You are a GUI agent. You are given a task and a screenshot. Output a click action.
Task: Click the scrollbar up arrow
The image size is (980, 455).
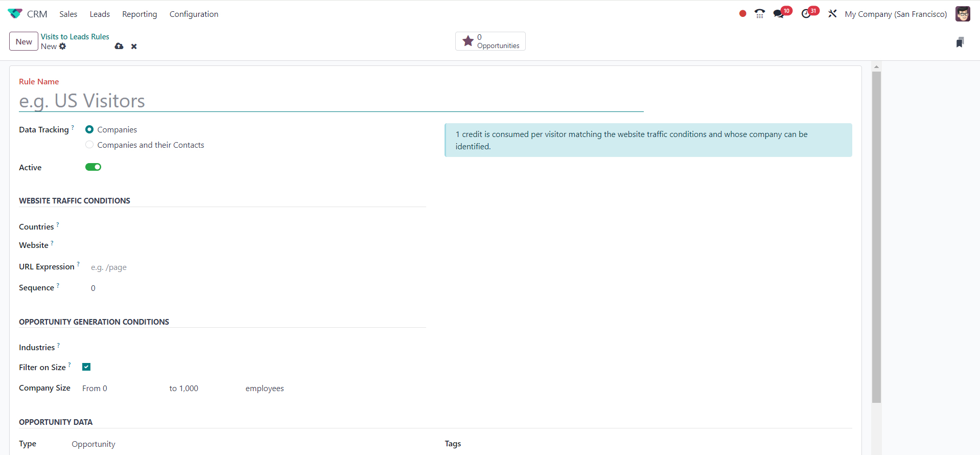coord(876,66)
